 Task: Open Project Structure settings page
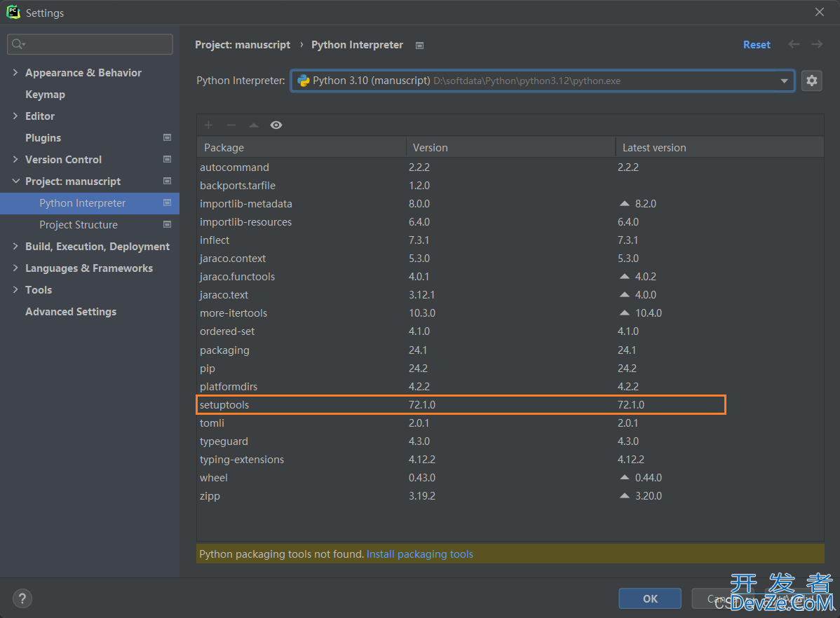(x=79, y=225)
